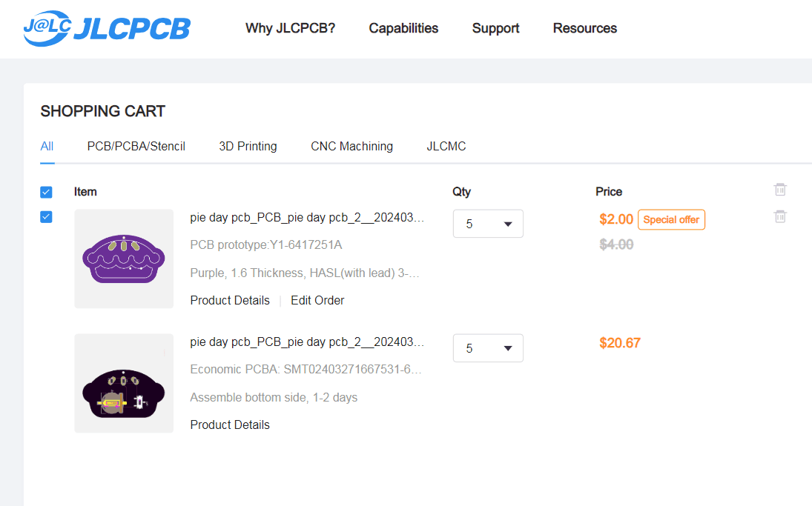Select the JLCMC tab
The image size is (812, 506).
pos(446,146)
